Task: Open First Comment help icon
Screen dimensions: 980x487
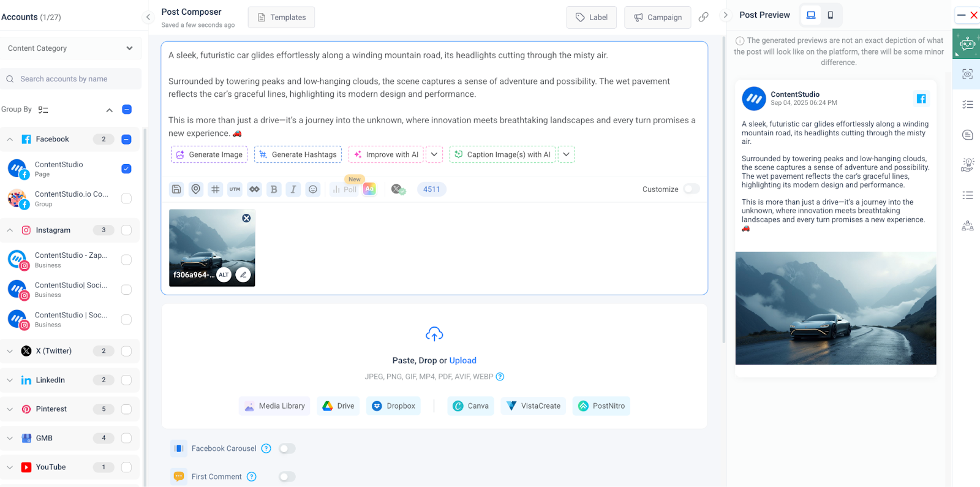Action: 252,477
